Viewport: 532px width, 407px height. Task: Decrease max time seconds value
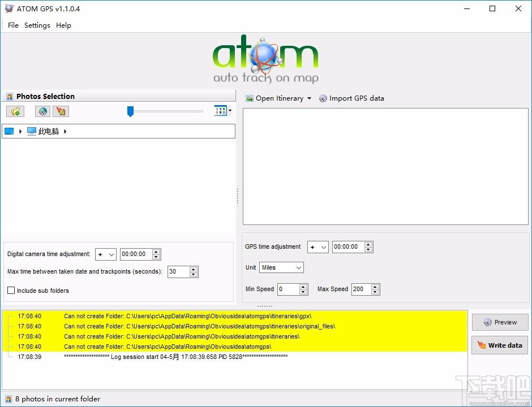click(194, 274)
